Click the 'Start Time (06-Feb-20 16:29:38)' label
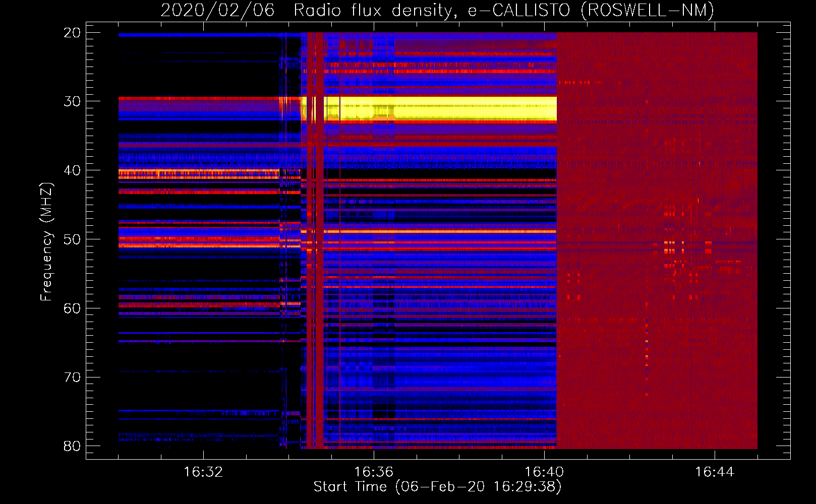Image resolution: width=816 pixels, height=504 pixels. coord(437,487)
